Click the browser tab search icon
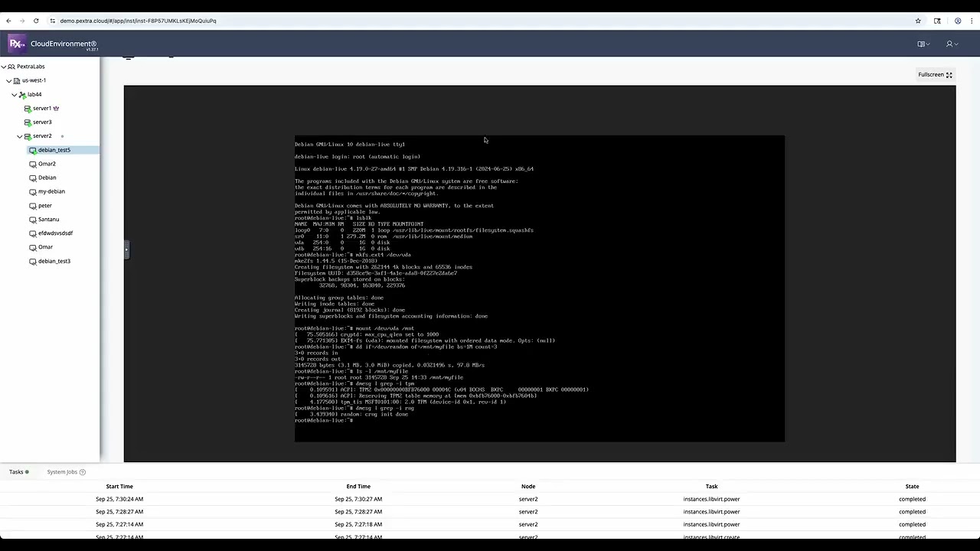The height and width of the screenshot is (551, 980). click(937, 21)
